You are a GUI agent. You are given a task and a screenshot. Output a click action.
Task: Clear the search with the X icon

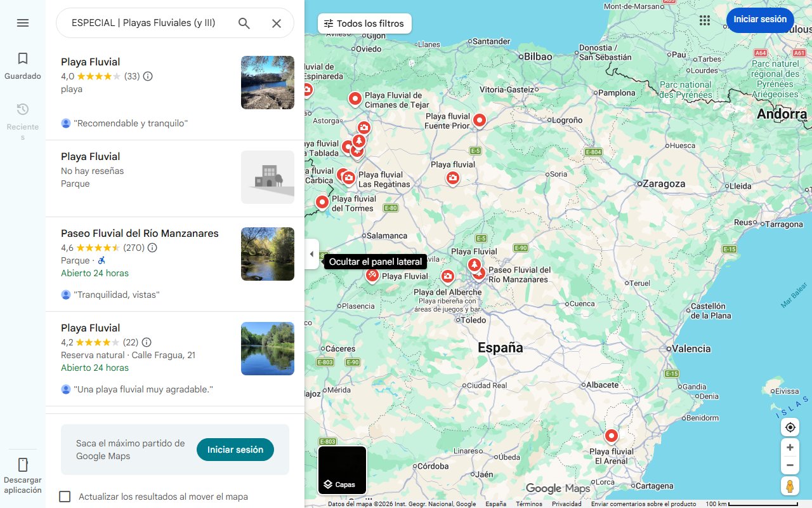coord(277,23)
